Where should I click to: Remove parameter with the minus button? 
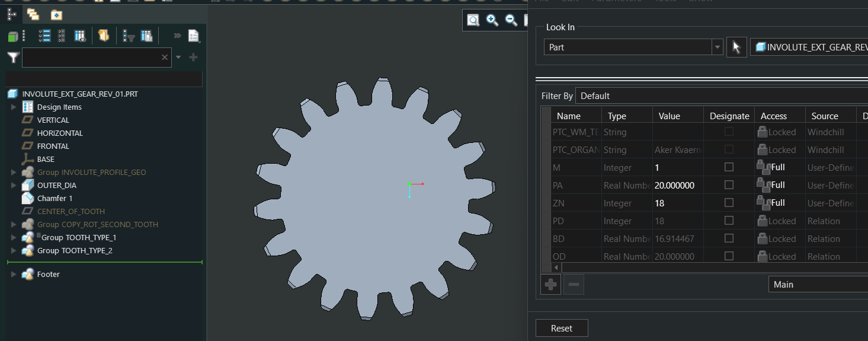(x=574, y=285)
